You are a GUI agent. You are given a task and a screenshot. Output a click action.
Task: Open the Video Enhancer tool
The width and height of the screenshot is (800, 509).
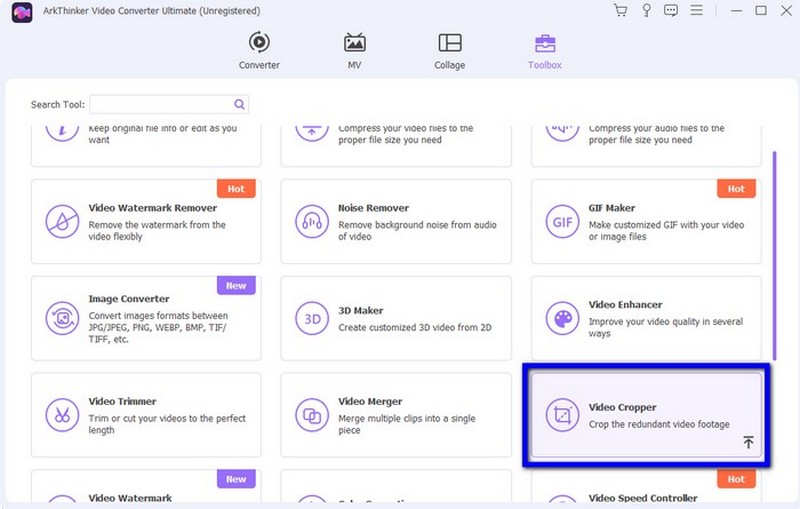646,318
